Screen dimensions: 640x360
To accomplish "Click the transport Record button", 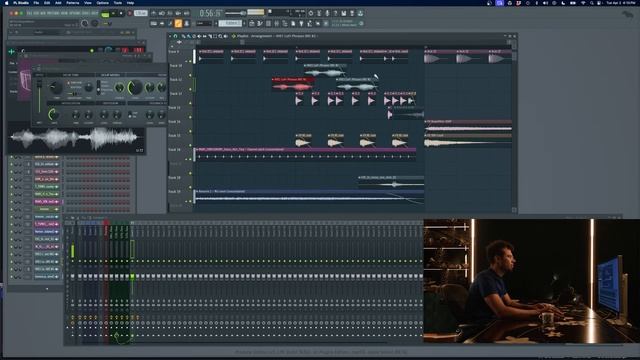I will (130, 13).
